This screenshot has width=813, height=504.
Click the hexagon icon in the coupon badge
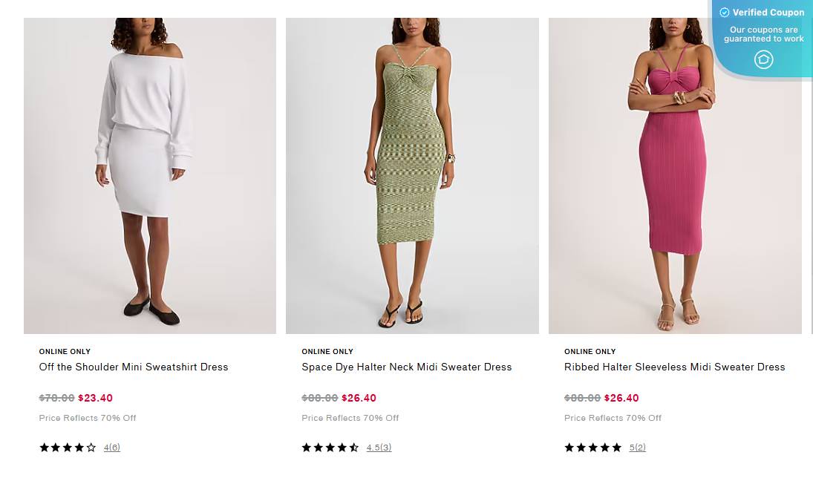(763, 59)
